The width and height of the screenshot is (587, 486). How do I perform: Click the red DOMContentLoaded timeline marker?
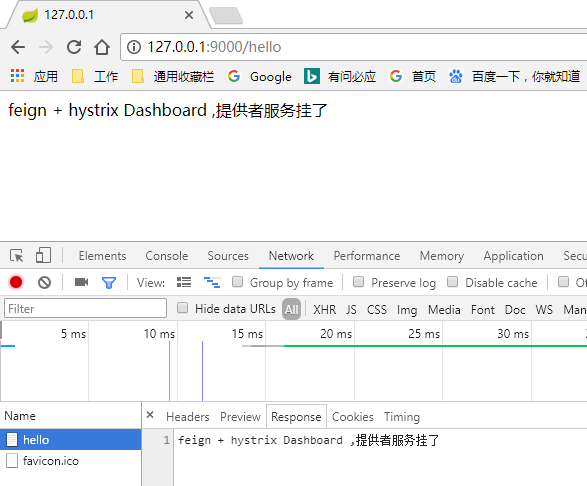coord(169,371)
